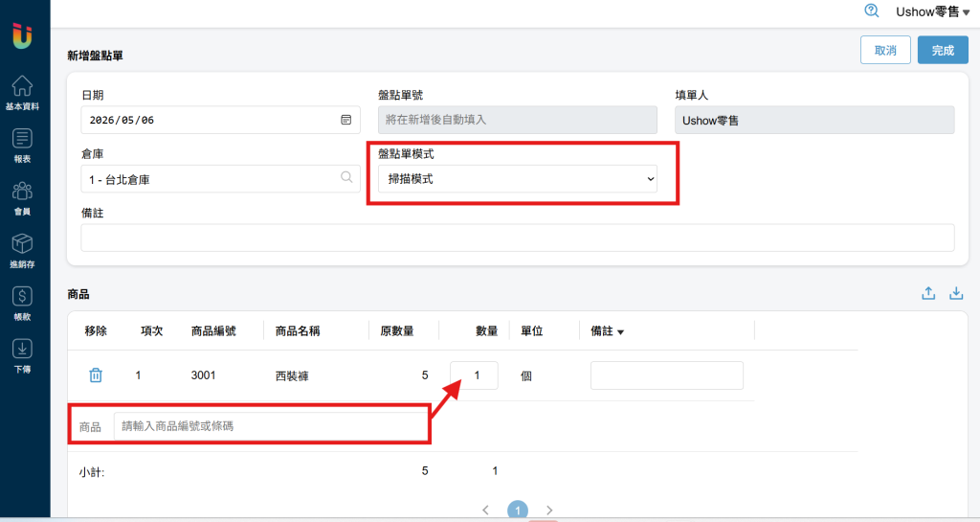The height and width of the screenshot is (522, 980).
Task: Click the 小計 subtotal label
Action: pyautogui.click(x=92, y=472)
